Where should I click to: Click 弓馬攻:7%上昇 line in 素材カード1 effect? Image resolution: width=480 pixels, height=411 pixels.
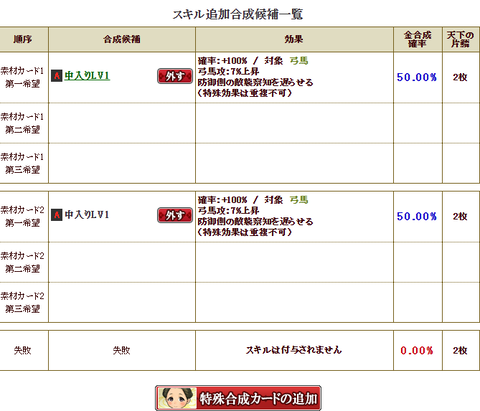(228, 71)
